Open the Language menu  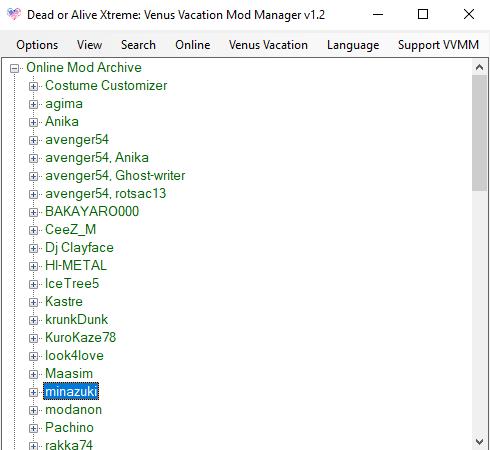click(353, 45)
